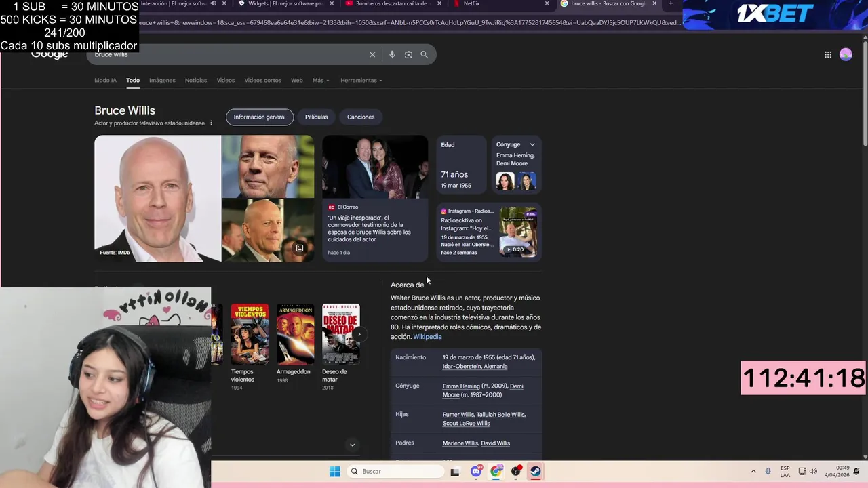868x488 pixels.
Task: Switch to the Videos cortos tab
Action: [x=262, y=80]
